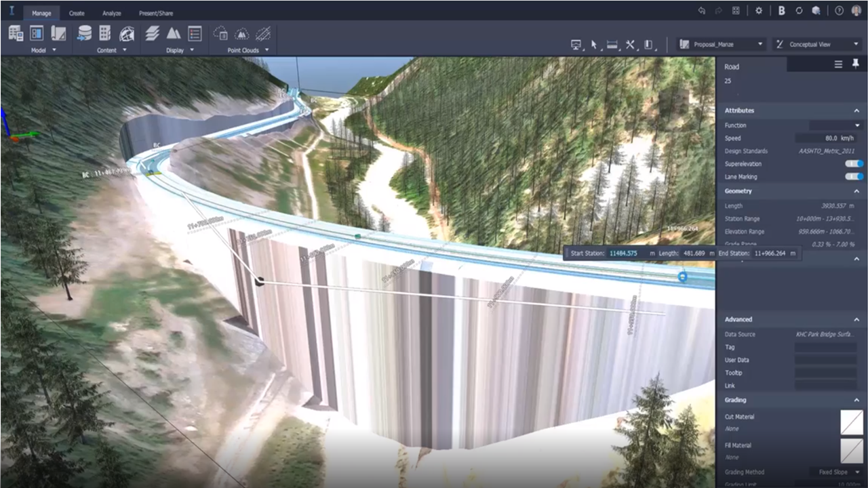Image resolution: width=868 pixels, height=488 pixels.
Task: Pin the Road properties panel
Action: coord(856,64)
